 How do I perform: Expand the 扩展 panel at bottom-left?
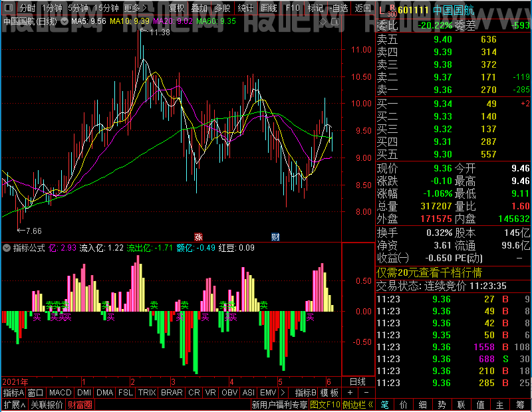[15, 405]
